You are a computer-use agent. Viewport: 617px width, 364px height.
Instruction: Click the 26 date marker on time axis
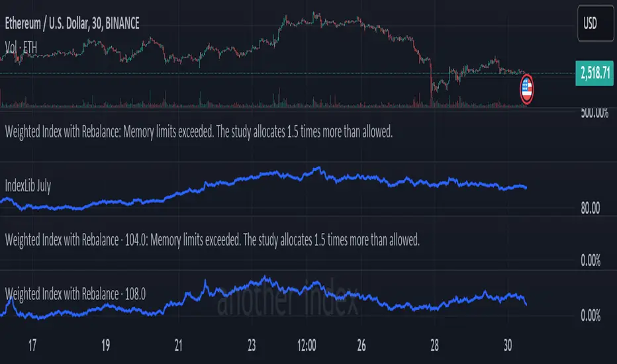click(x=360, y=345)
